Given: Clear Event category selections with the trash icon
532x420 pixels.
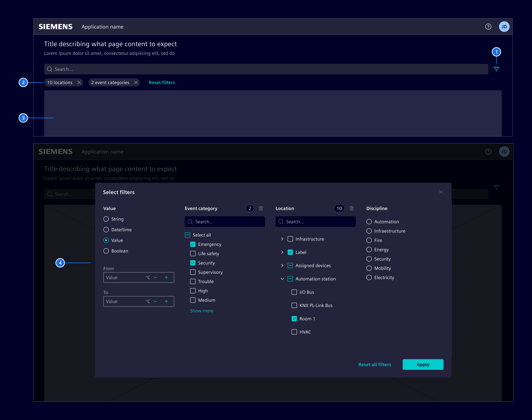Looking at the screenshot, I should [x=261, y=208].
